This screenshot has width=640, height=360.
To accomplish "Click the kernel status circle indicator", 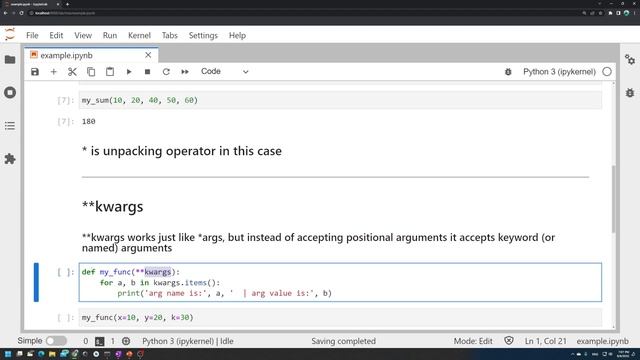I will [x=607, y=72].
